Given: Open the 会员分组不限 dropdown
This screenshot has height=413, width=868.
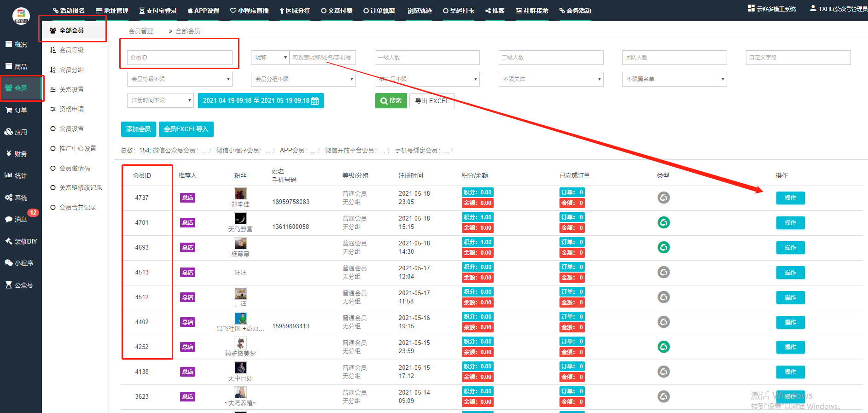Looking at the screenshot, I should click(x=303, y=79).
